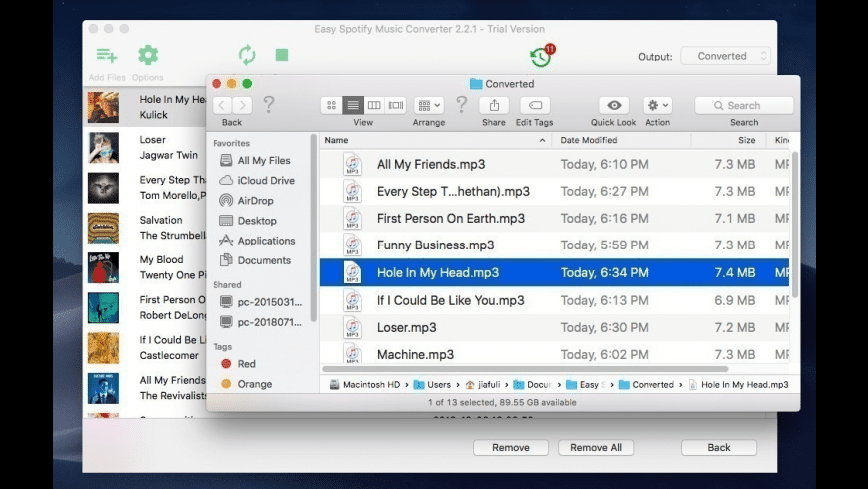Switch Finder to icon view

click(331, 105)
